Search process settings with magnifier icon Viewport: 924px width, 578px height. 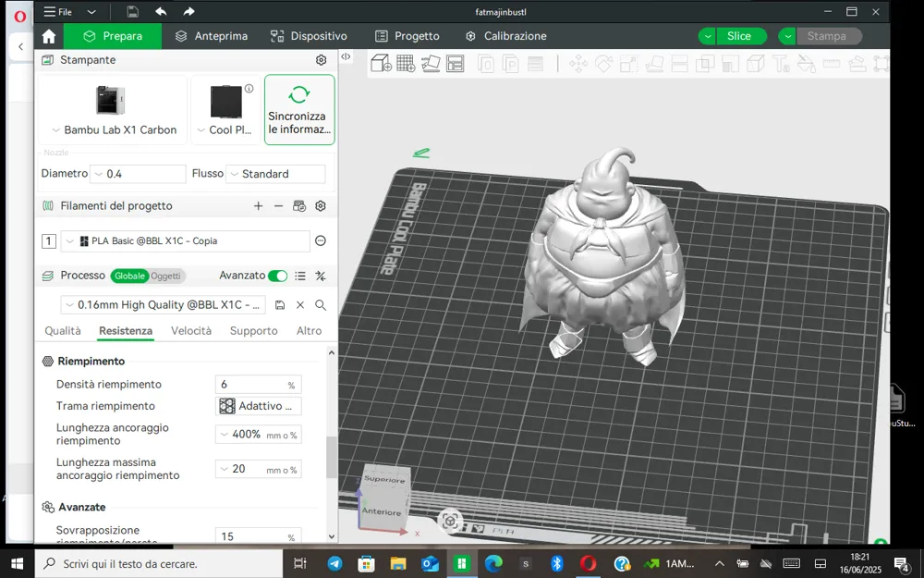321,305
